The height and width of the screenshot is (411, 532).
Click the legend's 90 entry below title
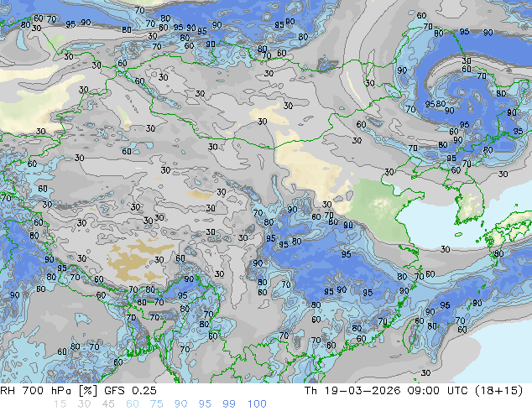[x=181, y=404]
